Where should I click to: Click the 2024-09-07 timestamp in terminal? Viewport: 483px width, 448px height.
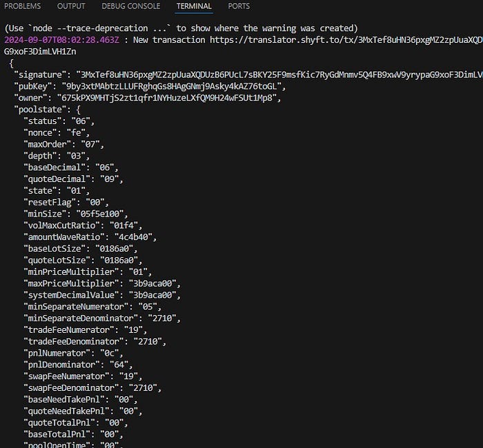(x=62, y=40)
